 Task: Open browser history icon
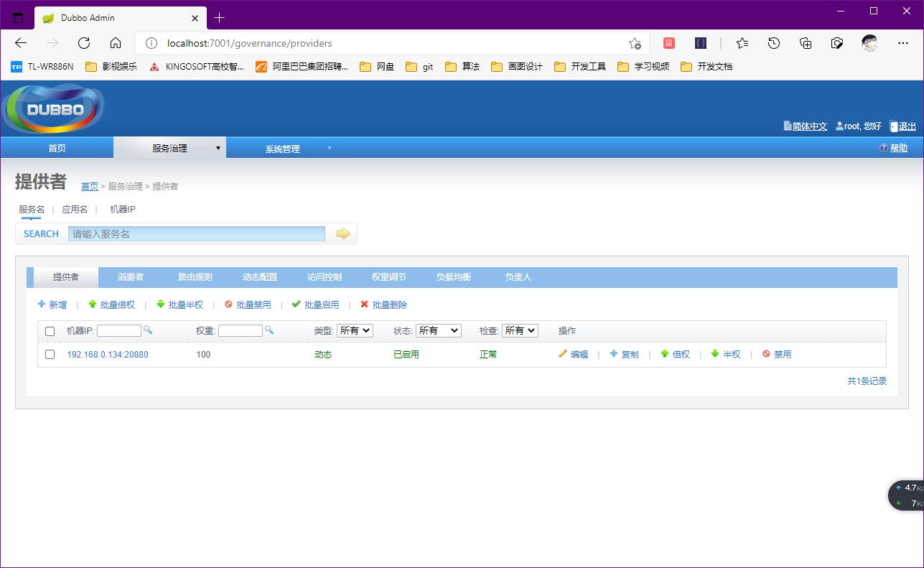[x=774, y=43]
